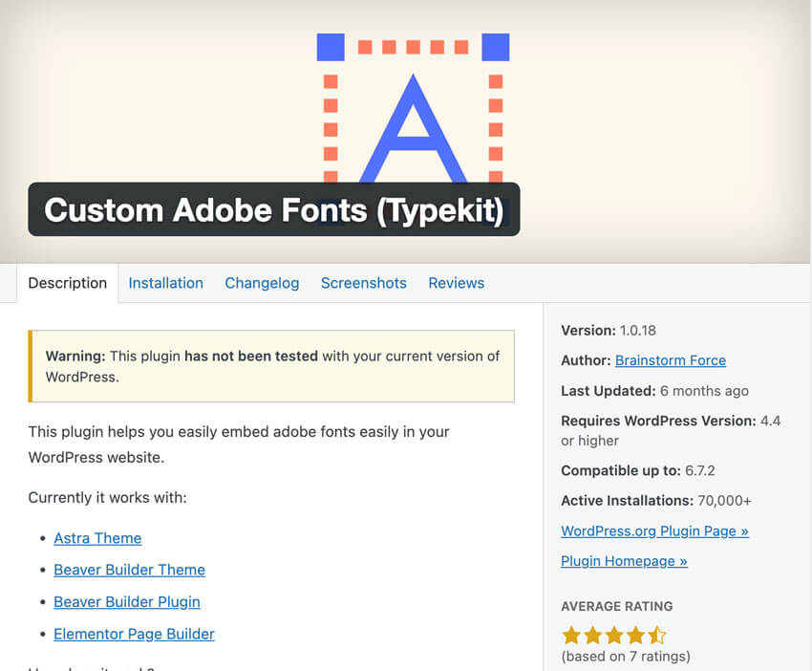Image resolution: width=812 pixels, height=671 pixels.
Task: Click the average rating stars
Action: (613, 636)
